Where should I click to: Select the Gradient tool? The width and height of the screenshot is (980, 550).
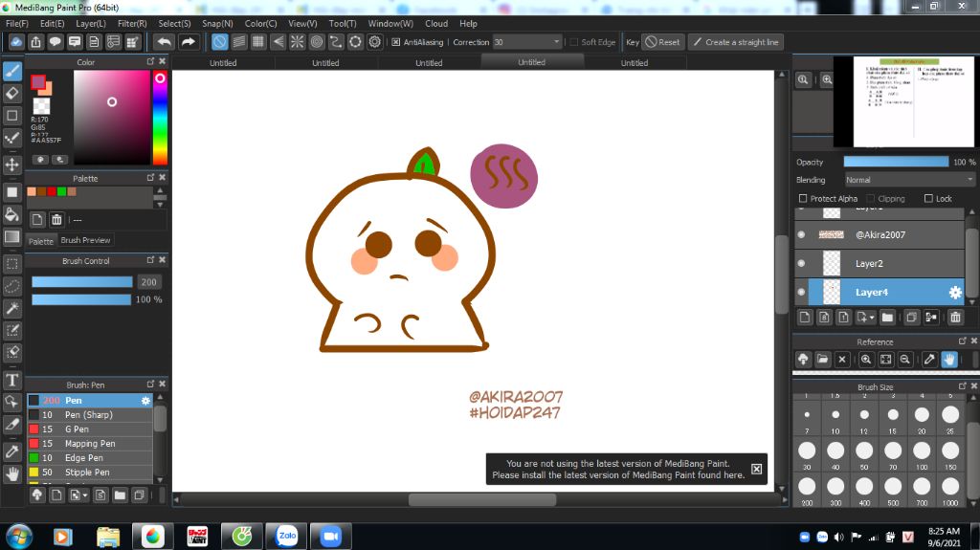point(12,237)
